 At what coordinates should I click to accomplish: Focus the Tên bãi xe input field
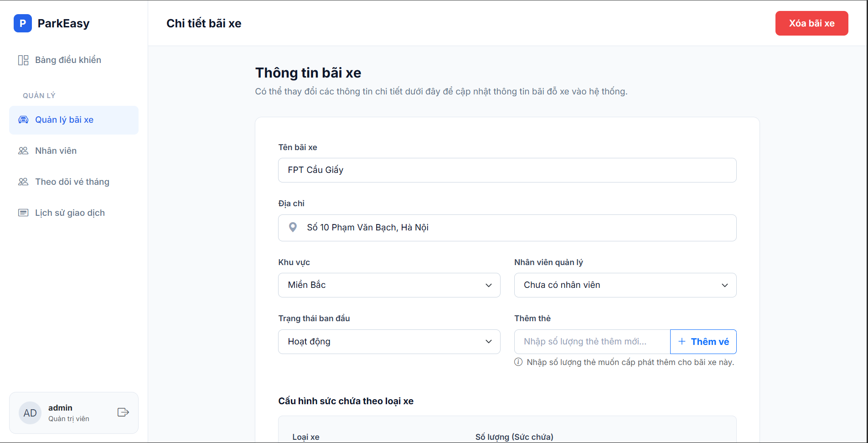click(507, 170)
